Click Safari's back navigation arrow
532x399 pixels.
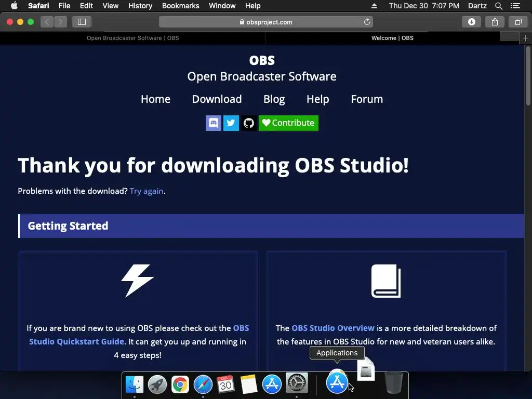(x=47, y=22)
